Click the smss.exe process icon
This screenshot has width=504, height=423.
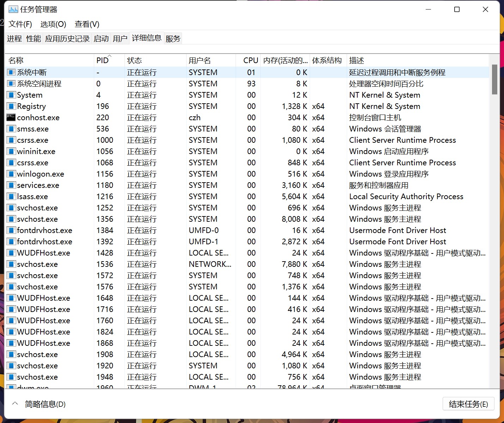11,129
